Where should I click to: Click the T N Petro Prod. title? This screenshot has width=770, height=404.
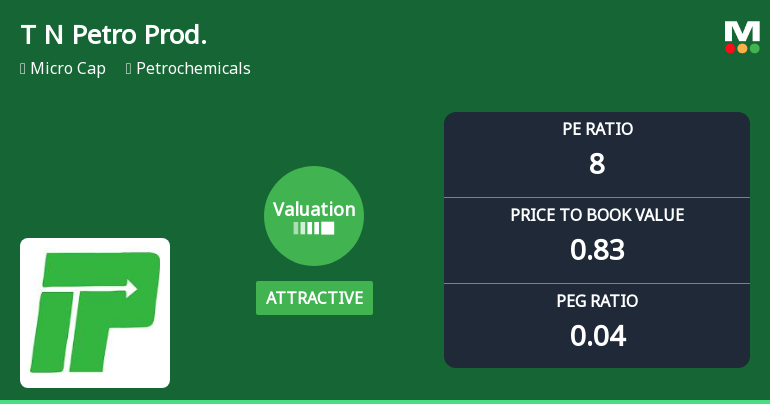[x=113, y=35]
